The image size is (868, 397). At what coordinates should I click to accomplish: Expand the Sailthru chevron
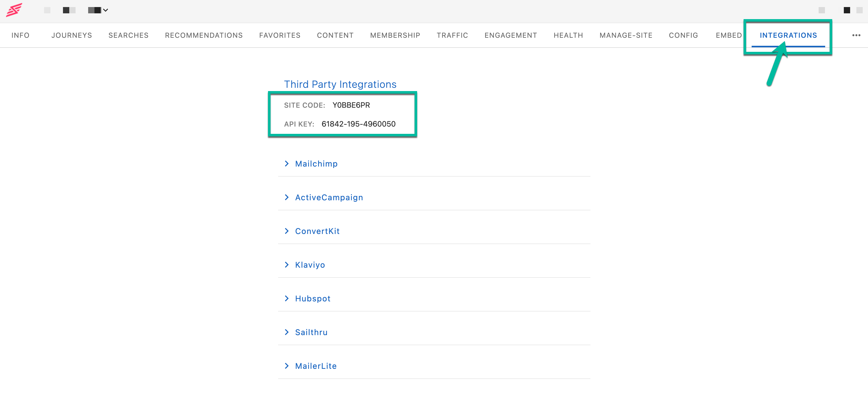287,332
